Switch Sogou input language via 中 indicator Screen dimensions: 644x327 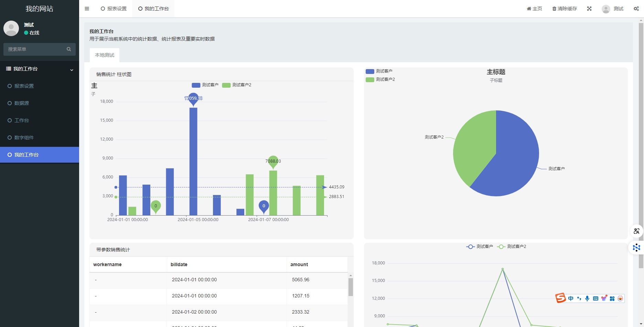(x=571, y=298)
